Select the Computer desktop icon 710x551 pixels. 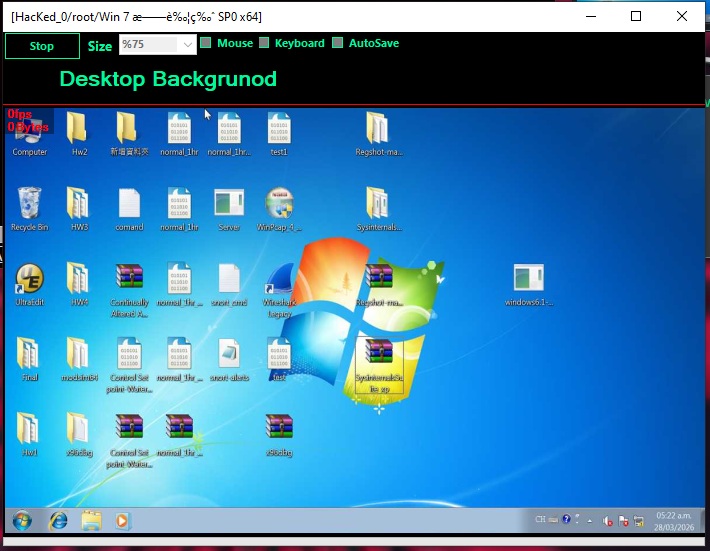tap(29, 130)
